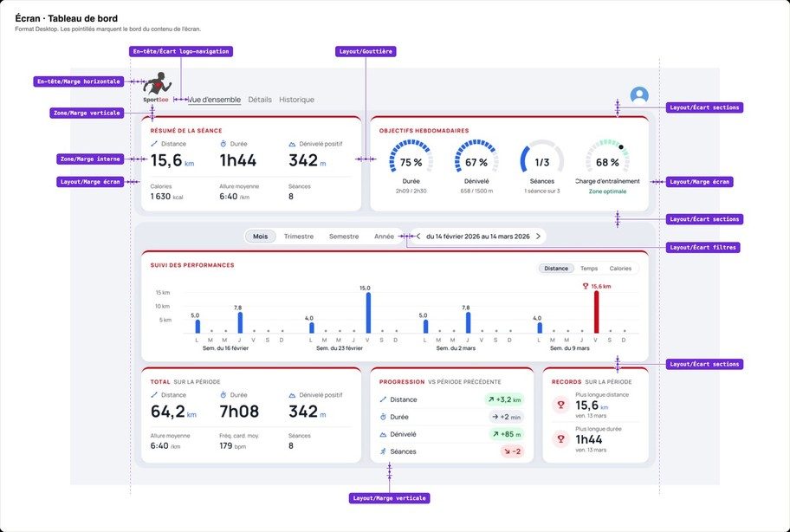Click the trophy icon beside Plus longue distance
This screenshot has width=790, height=532.
tap(560, 405)
